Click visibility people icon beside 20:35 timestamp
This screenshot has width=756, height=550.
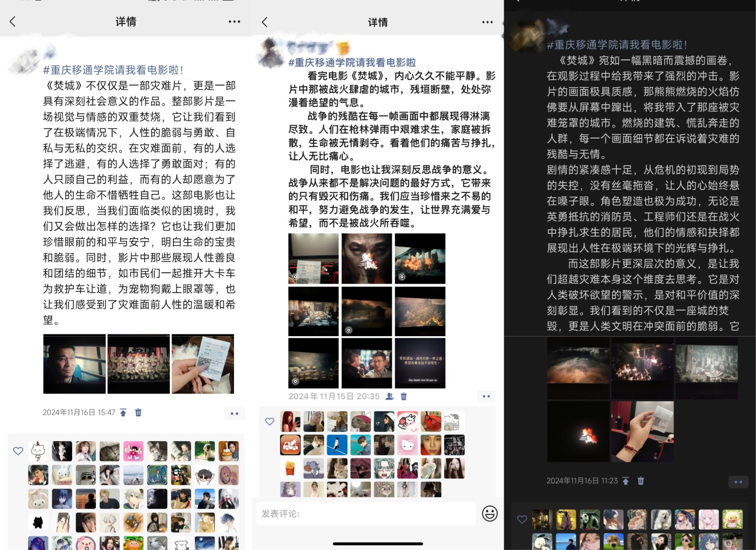point(389,396)
